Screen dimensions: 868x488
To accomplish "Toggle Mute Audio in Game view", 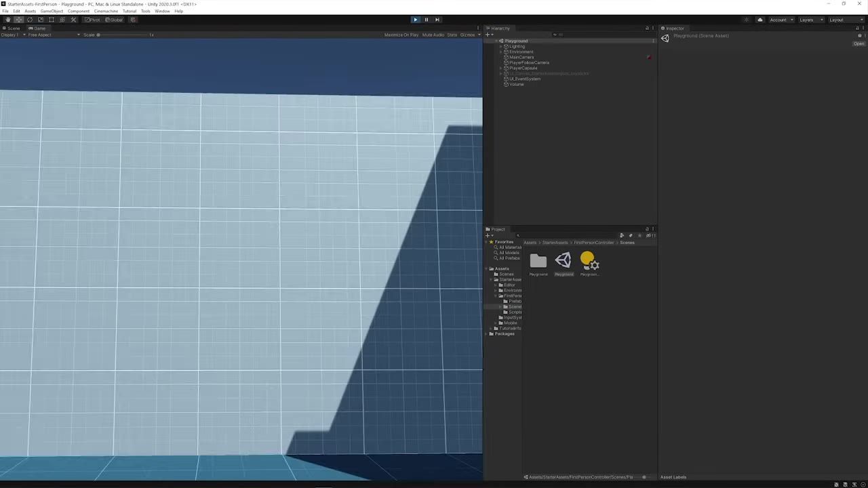I will click(433, 35).
